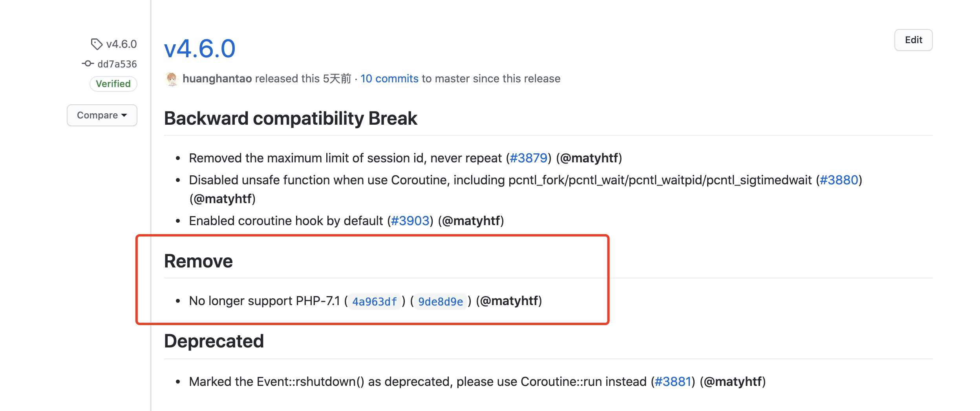The width and height of the screenshot is (980, 411).
Task: Click the dd7a536 commit reference
Action: (117, 63)
